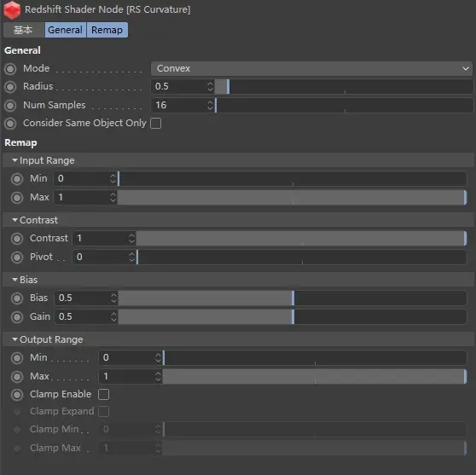The image size is (476, 475).
Task: Toggle the Output Range Min keyframe dot
Action: (17, 358)
